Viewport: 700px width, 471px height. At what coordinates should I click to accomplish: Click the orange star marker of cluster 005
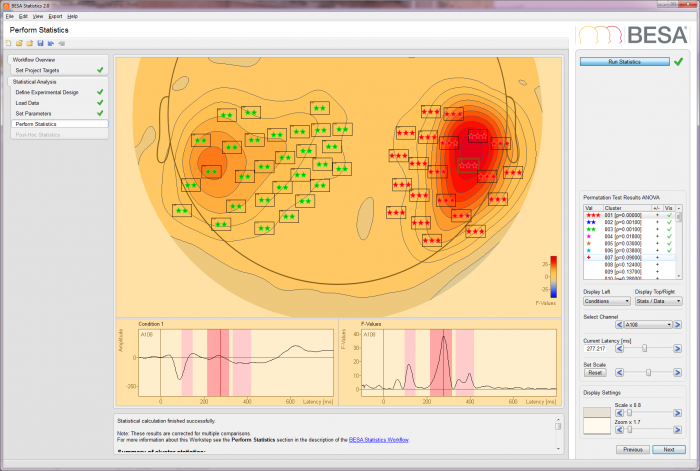tap(588, 244)
